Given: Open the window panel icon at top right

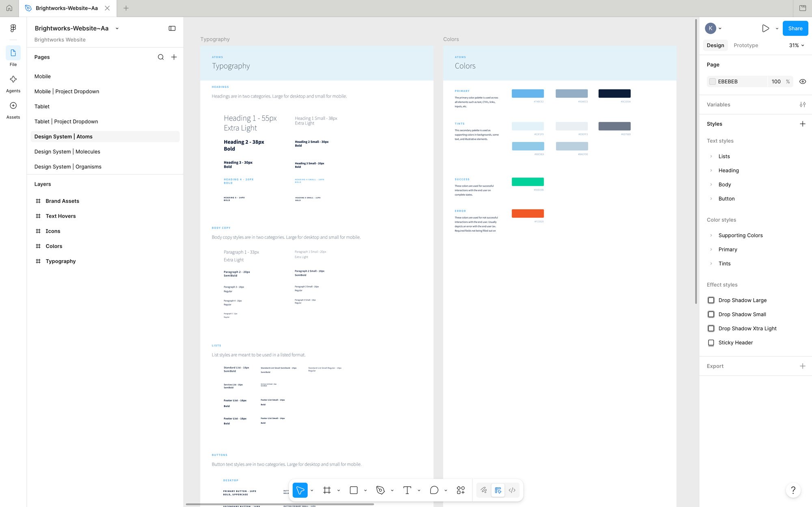Looking at the screenshot, I should click(x=803, y=8).
